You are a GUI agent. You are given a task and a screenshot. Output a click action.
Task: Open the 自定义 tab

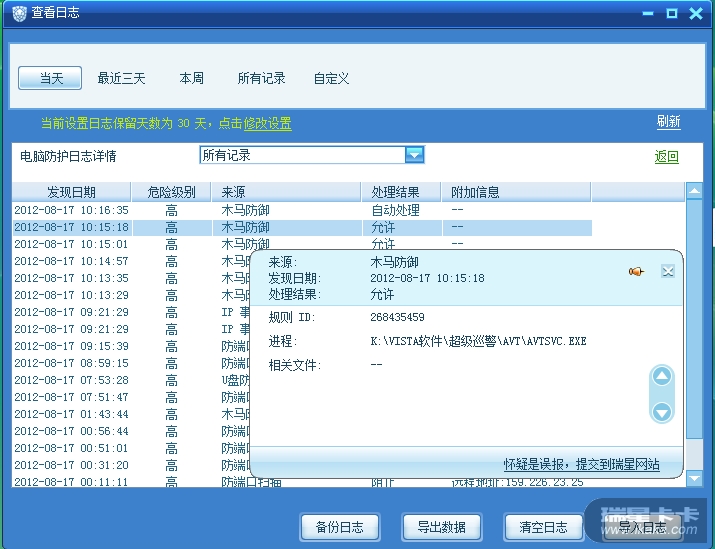pos(331,78)
